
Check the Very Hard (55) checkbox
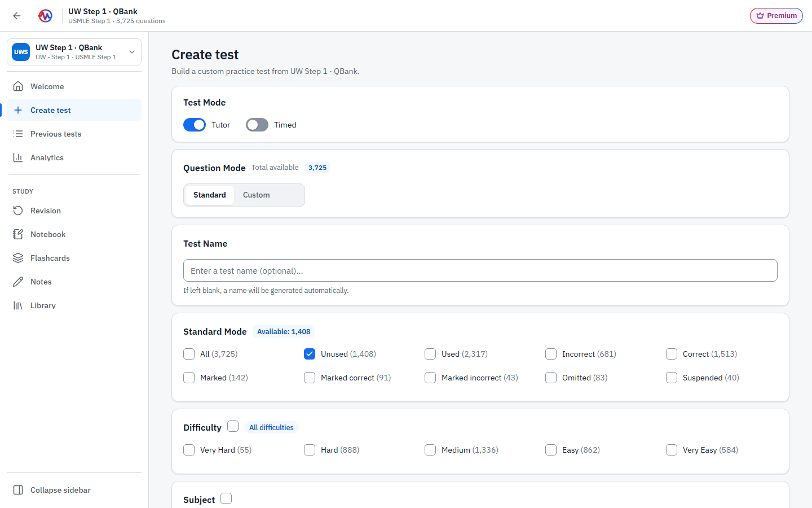(x=189, y=450)
